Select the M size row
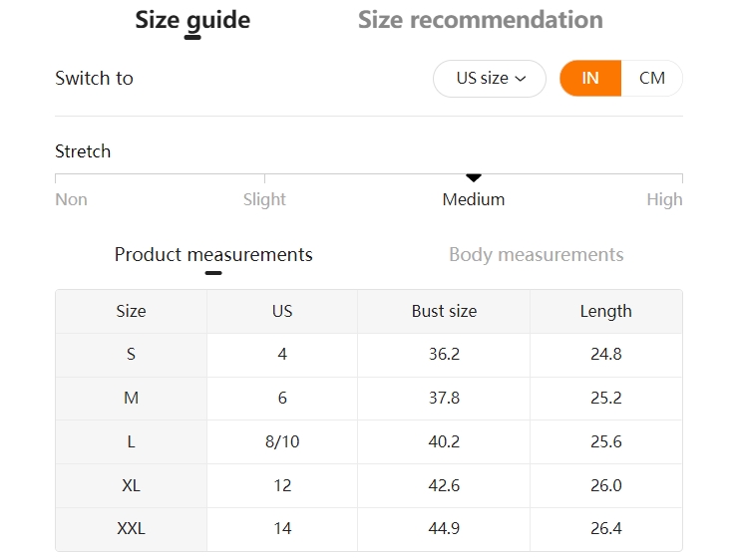 [369, 398]
